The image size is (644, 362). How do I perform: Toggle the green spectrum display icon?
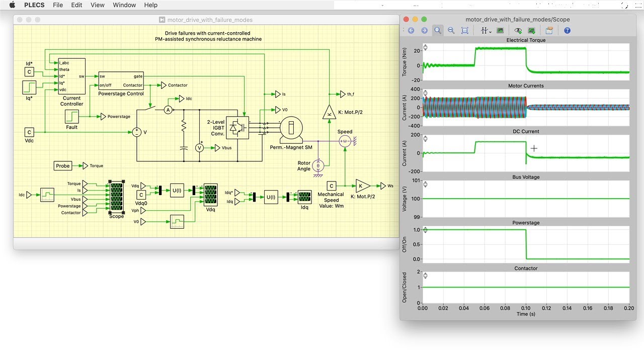(500, 31)
